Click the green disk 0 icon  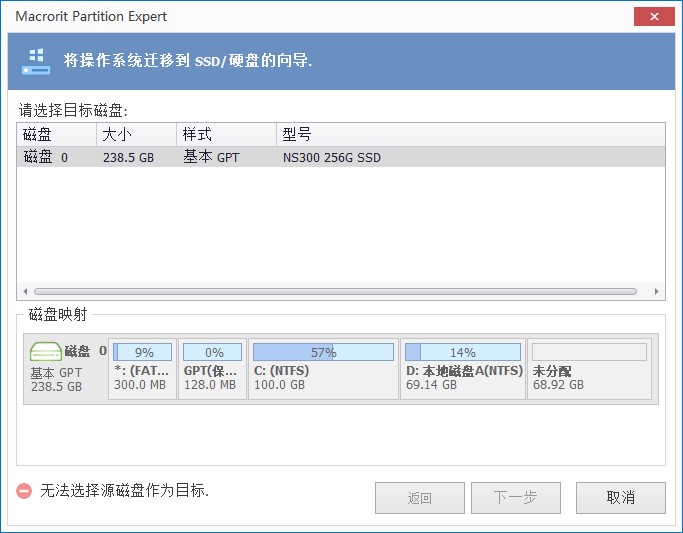point(45,352)
